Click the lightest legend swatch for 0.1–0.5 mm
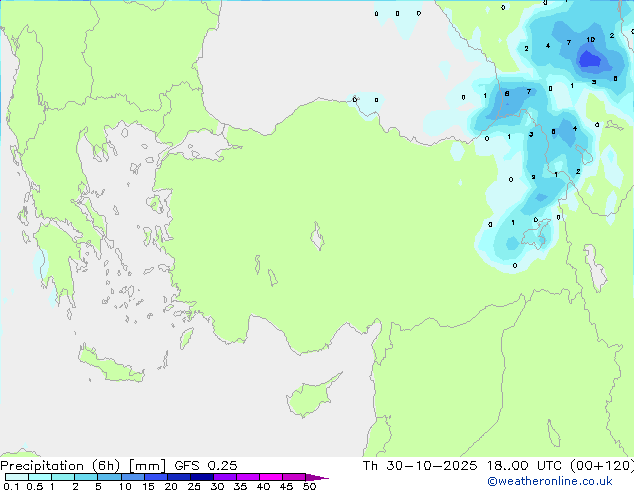 coord(17,477)
